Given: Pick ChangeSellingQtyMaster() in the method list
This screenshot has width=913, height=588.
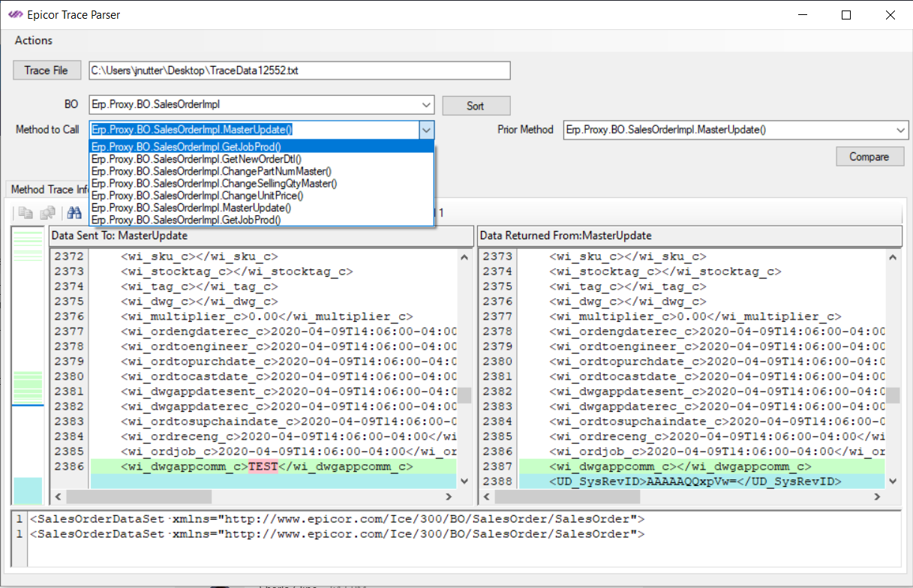Looking at the screenshot, I should click(262, 183).
